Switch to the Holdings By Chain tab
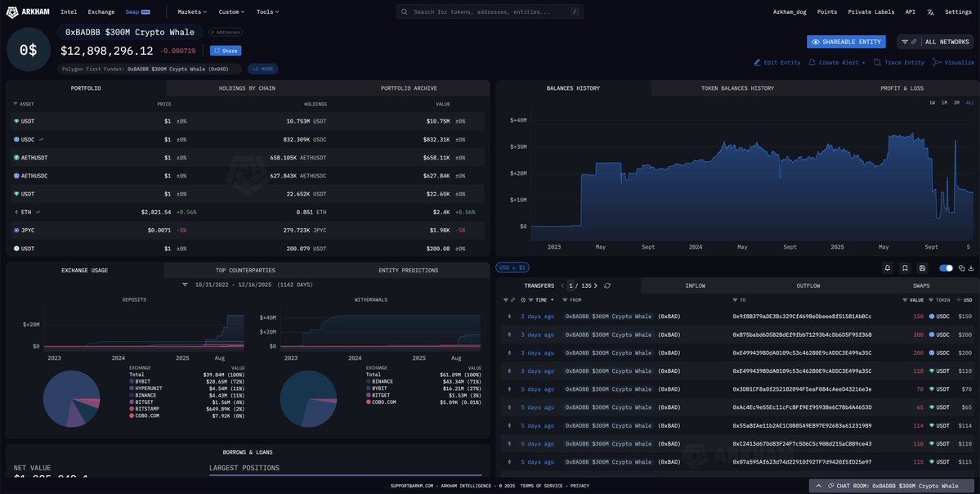This screenshot has width=980, height=494. pos(247,88)
